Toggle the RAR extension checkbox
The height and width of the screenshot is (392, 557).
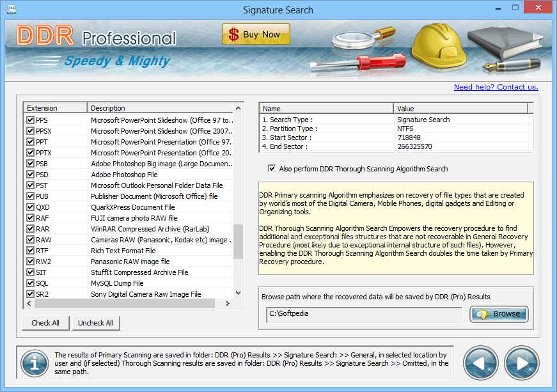(x=30, y=229)
